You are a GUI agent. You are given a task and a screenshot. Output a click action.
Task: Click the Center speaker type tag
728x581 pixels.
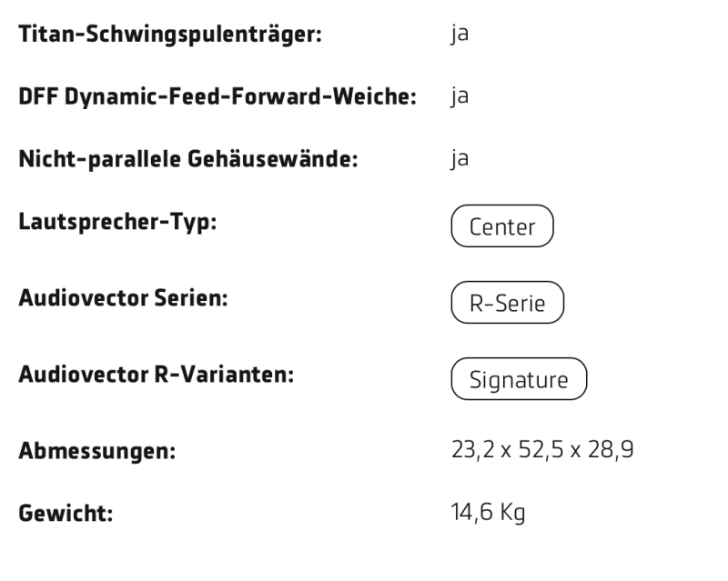point(501,226)
